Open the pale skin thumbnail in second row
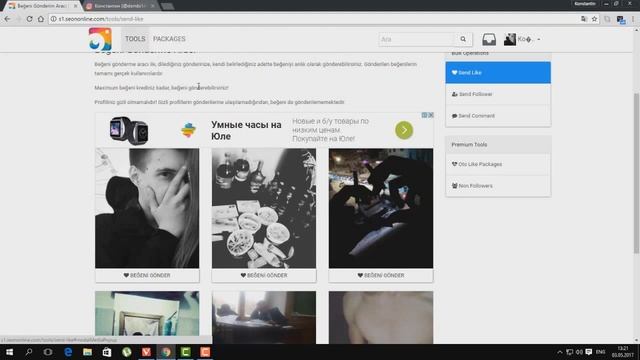 pos(381,317)
